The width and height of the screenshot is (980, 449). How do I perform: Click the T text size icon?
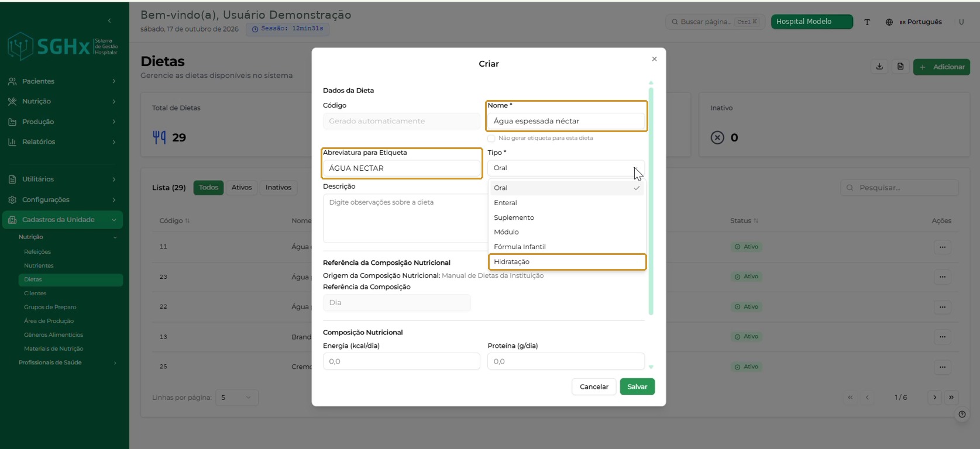click(x=867, y=22)
